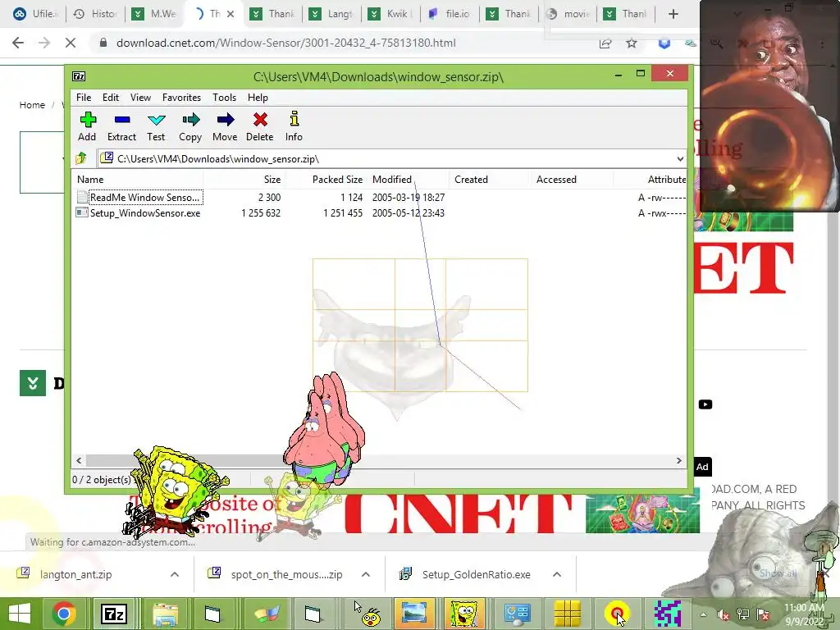This screenshot has width=840, height=630.
Task: Click Chrome back navigation arrow
Action: [x=18, y=43]
